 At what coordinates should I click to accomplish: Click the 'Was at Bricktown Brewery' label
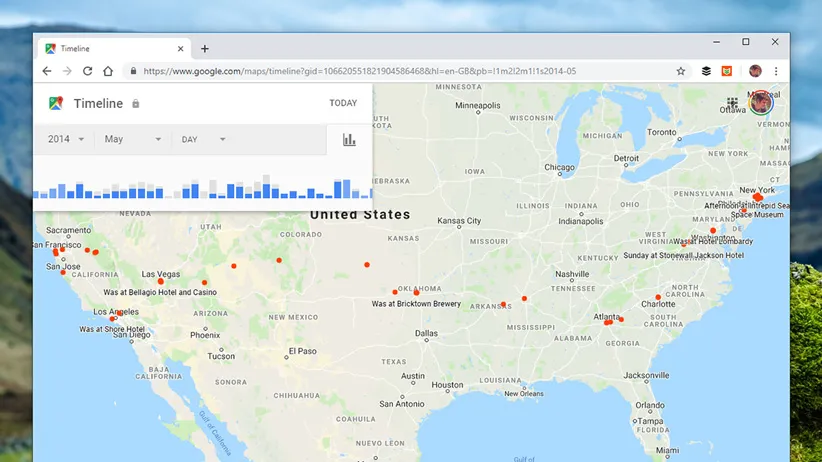[416, 304]
